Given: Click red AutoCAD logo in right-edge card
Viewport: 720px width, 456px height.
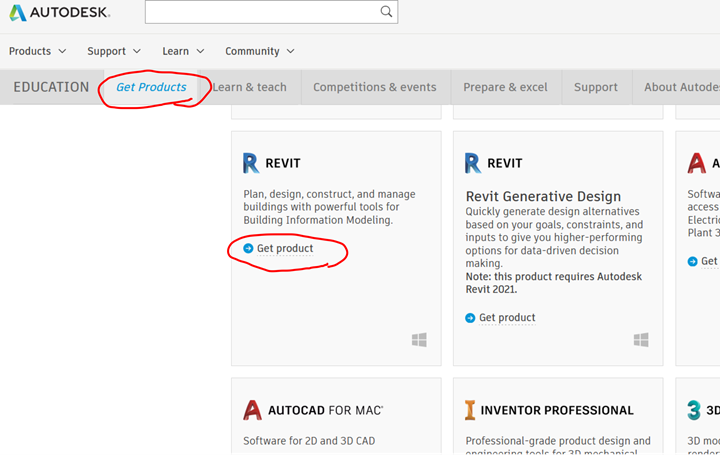Looking at the screenshot, I should (x=697, y=163).
